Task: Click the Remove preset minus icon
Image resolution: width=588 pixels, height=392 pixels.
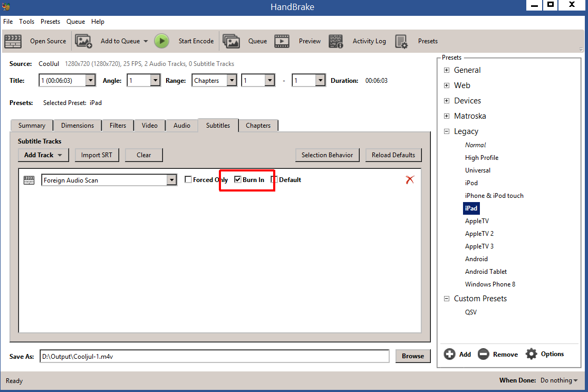Action: 484,353
